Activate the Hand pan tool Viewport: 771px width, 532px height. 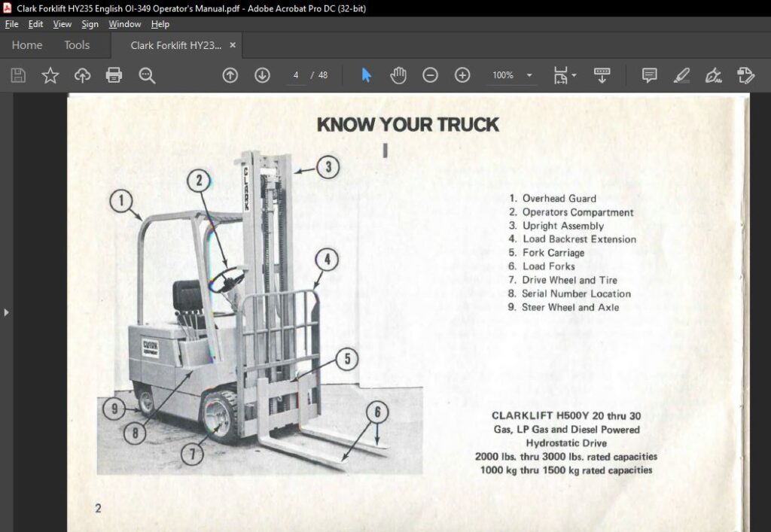[x=398, y=75]
